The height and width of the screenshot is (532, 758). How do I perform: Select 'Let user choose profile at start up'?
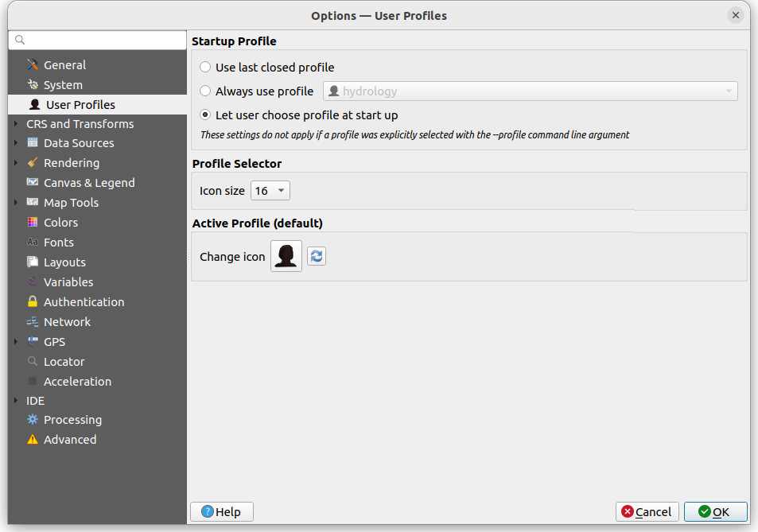pos(206,115)
